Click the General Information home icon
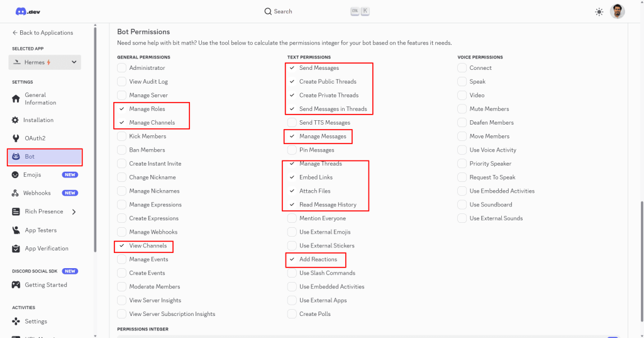Screen dimensions: 644x338 pos(16,99)
